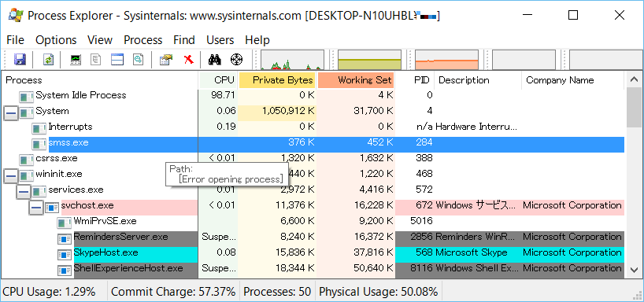The height and width of the screenshot is (302, 644).
Task: Click the SkypeHost.exe process icon
Action: click(65, 254)
